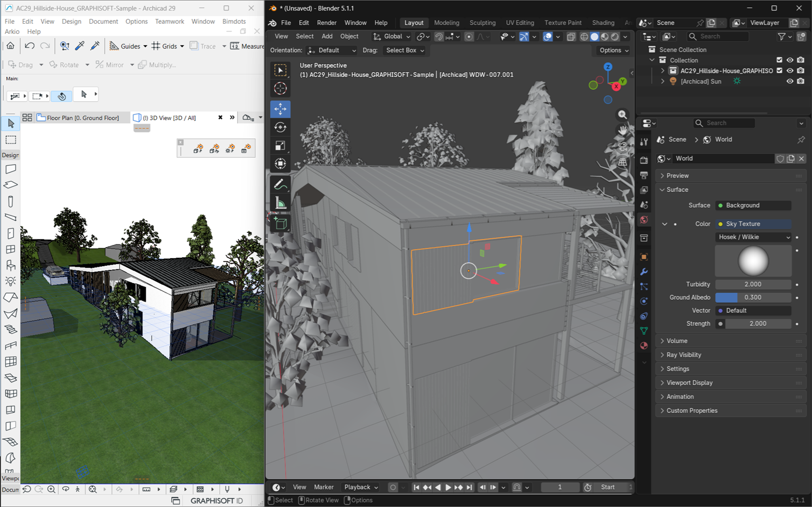Jump to the start frame in Blender timeline
812x507 pixels.
coord(416,487)
